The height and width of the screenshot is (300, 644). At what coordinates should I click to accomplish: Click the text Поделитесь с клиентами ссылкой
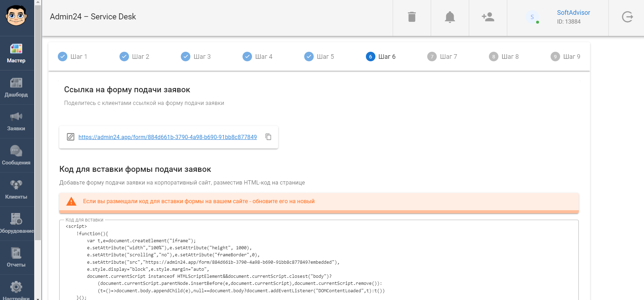click(144, 103)
